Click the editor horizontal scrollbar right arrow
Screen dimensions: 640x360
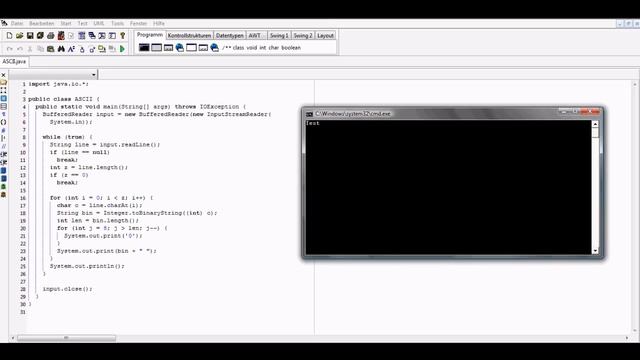point(627,338)
